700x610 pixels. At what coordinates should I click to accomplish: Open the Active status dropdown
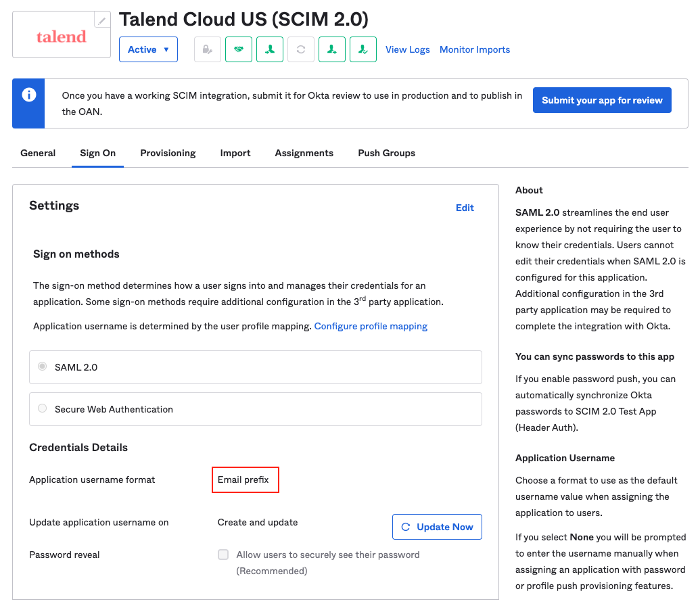point(148,49)
